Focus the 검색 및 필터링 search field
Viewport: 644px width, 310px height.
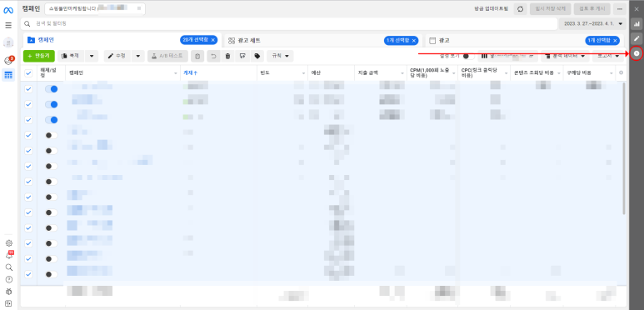pos(289,24)
